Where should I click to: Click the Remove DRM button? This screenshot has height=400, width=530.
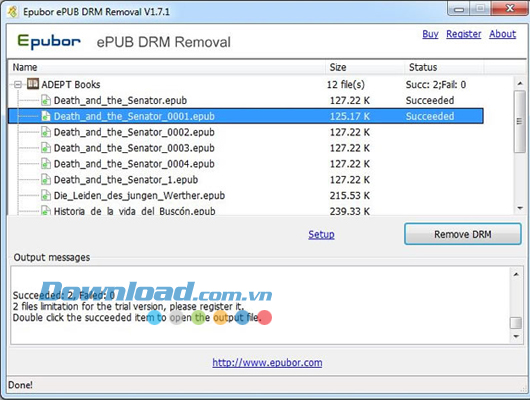[463, 234]
